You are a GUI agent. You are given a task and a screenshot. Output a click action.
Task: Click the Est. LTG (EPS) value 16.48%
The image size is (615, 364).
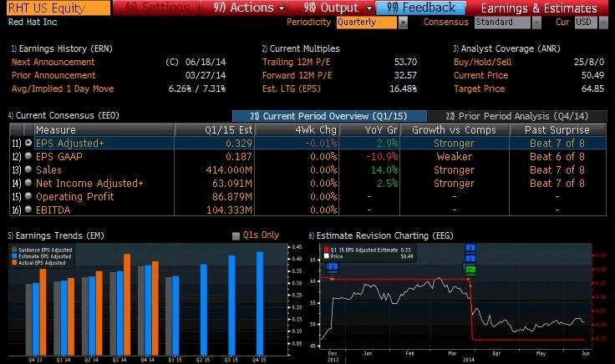pyautogui.click(x=404, y=88)
